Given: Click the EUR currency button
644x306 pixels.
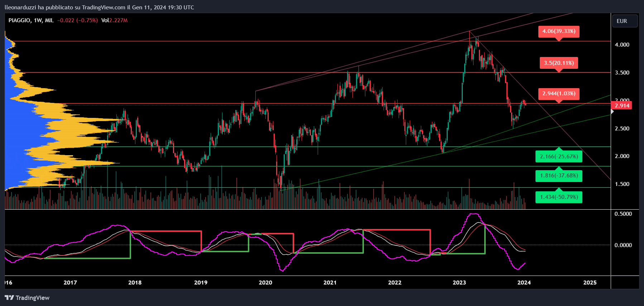Looking at the screenshot, I should click(x=625, y=21).
